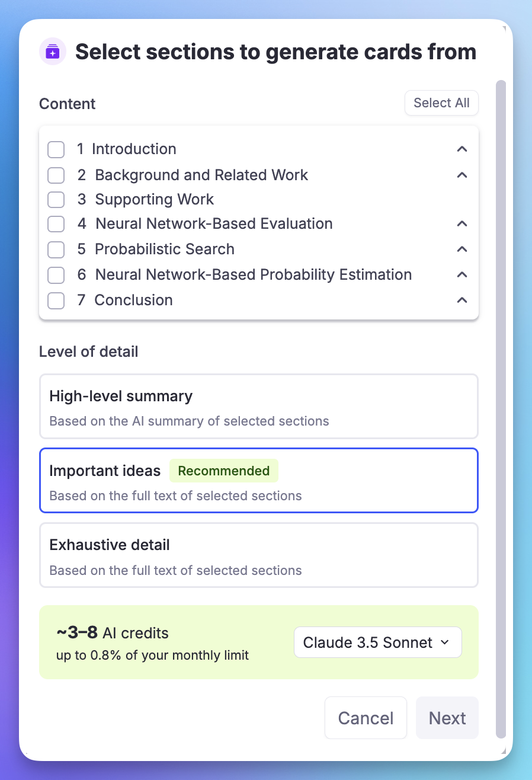Enable the Supporting Work checkbox

tap(56, 200)
